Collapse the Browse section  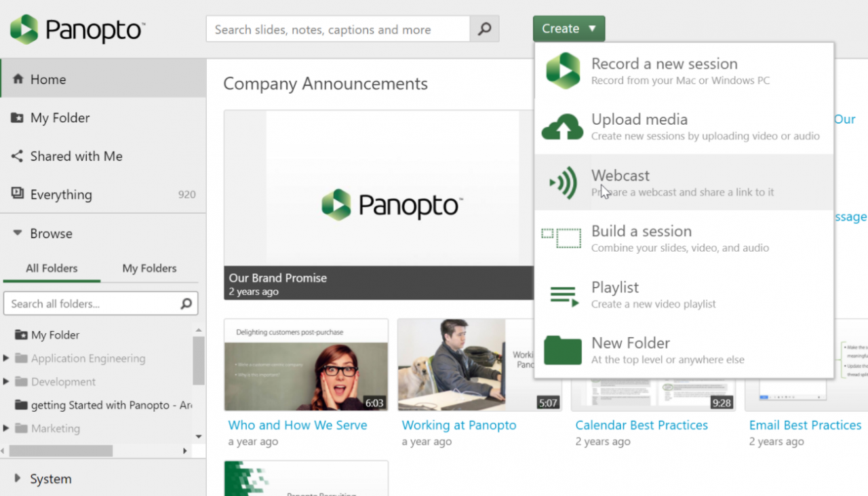pyautogui.click(x=18, y=233)
